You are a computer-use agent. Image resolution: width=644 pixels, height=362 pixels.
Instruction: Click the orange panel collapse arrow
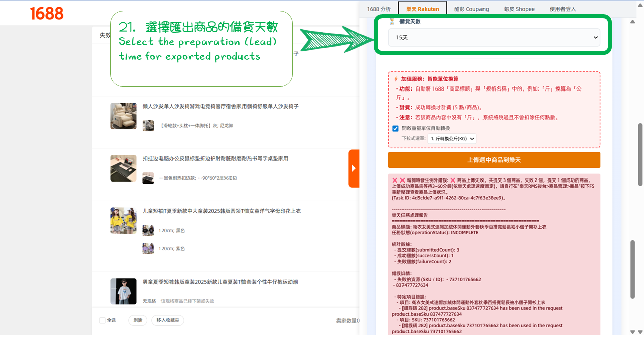coord(354,168)
